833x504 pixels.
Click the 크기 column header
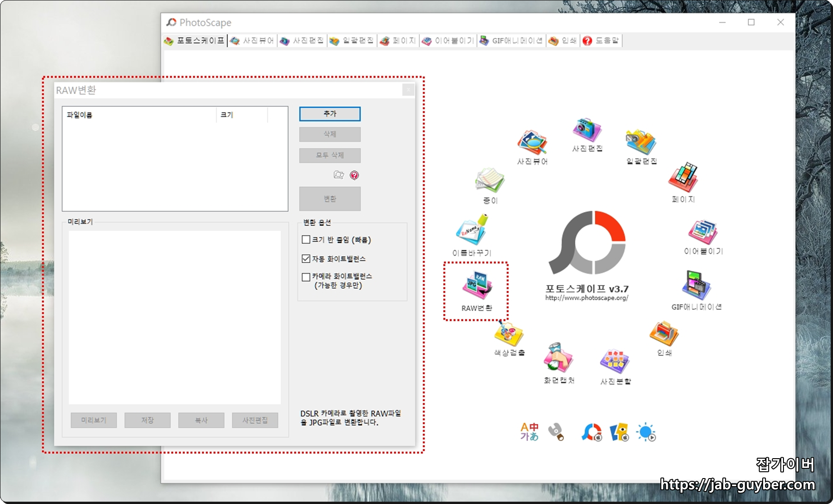pos(242,115)
